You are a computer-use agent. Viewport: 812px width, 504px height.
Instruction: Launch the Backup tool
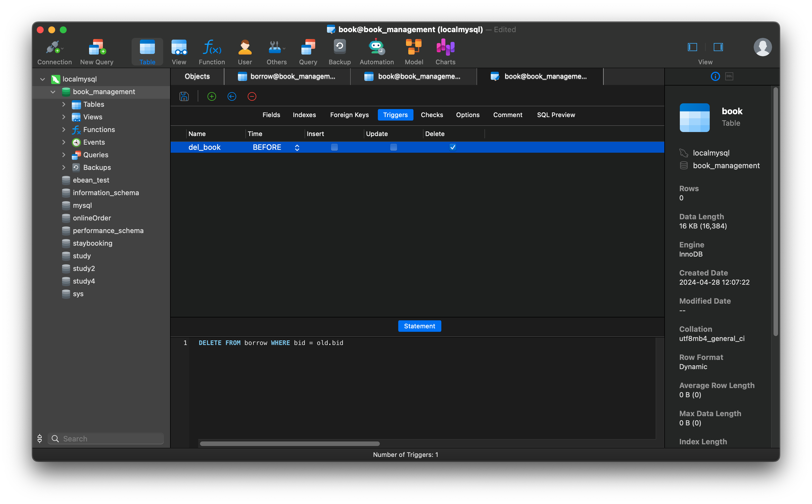pyautogui.click(x=340, y=51)
